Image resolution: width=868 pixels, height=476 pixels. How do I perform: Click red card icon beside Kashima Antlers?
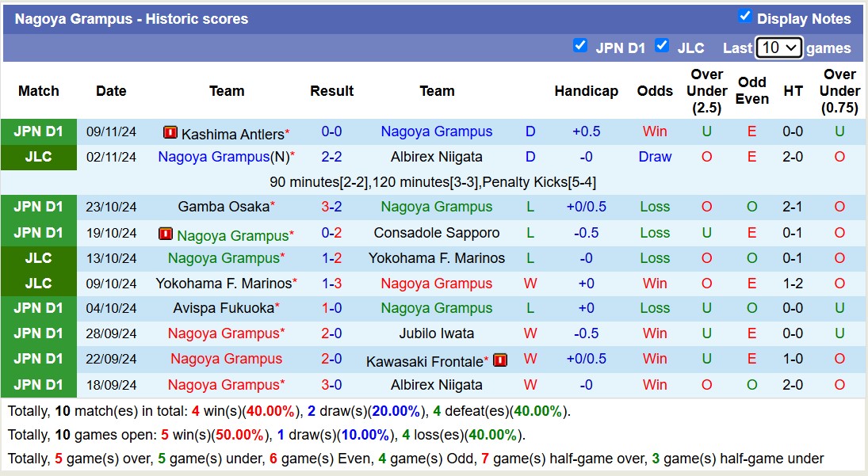[x=170, y=133]
